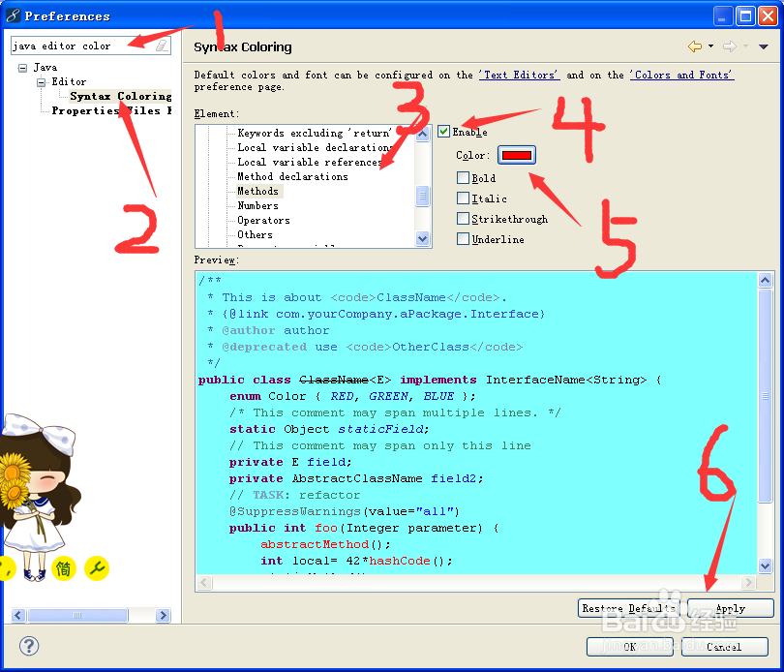
Task: Click preview pane scroll up arrow
Action: (765, 280)
